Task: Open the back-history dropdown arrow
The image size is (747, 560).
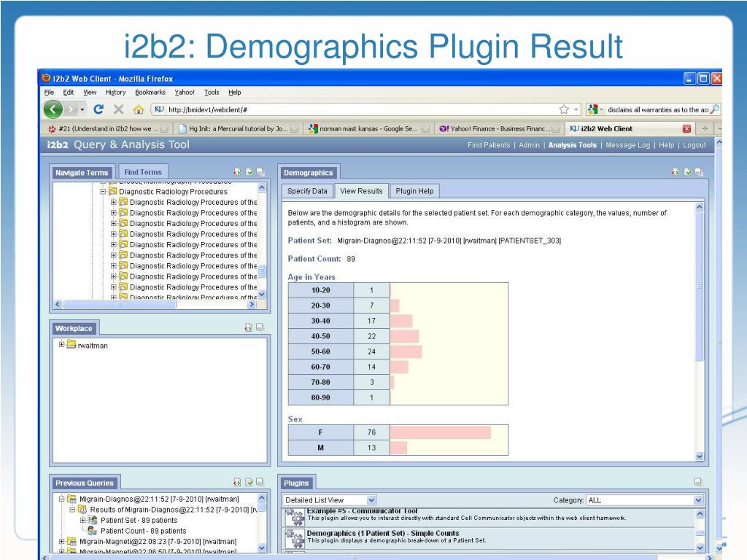Action: point(82,110)
